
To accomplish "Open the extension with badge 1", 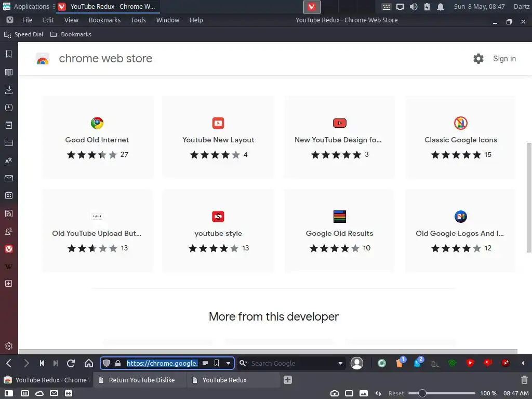I will point(400,362).
